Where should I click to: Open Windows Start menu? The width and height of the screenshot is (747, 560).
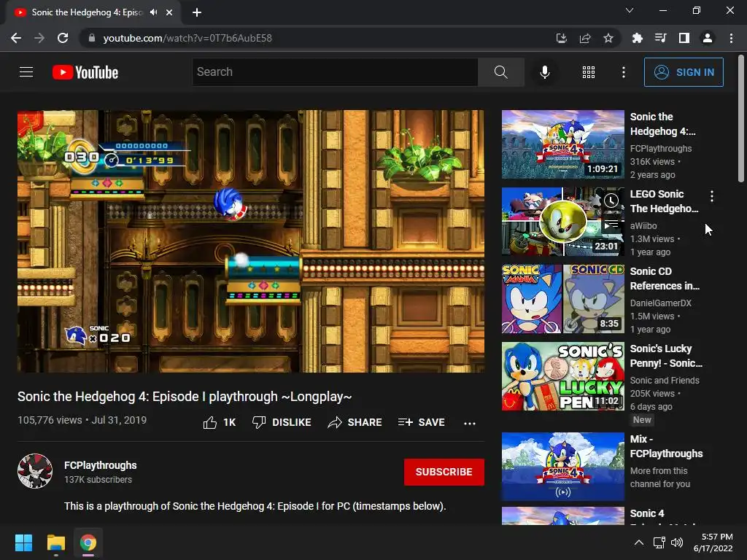point(23,542)
